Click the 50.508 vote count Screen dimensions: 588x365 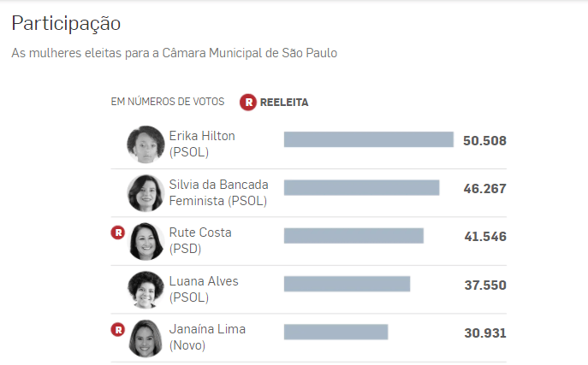484,140
